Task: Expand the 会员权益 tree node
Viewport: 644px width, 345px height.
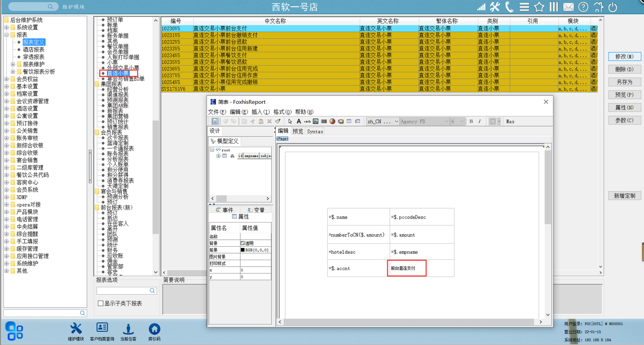Action: [x=6, y=79]
